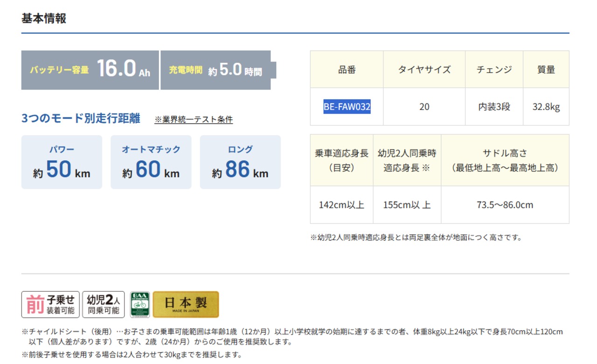The height and width of the screenshot is (364, 597).
Task: Select the パワー 約50km mode card
Action: [x=62, y=162]
